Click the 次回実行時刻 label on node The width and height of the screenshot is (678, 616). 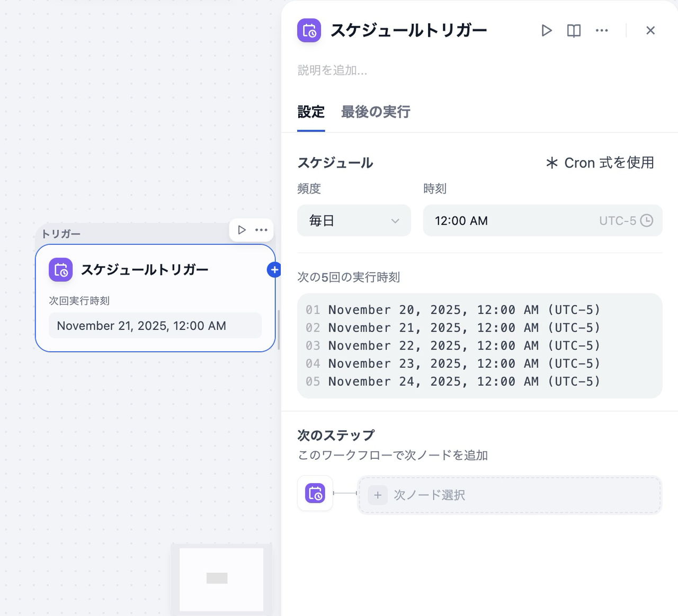tap(79, 300)
